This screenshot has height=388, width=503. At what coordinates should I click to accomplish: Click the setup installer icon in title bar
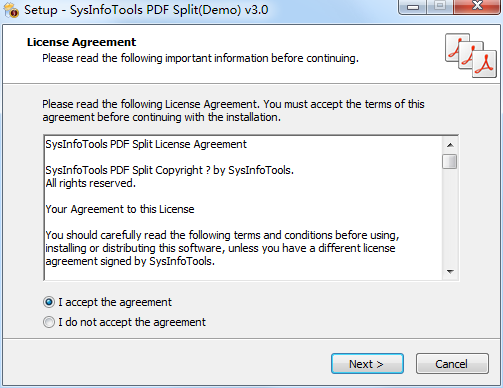click(11, 10)
